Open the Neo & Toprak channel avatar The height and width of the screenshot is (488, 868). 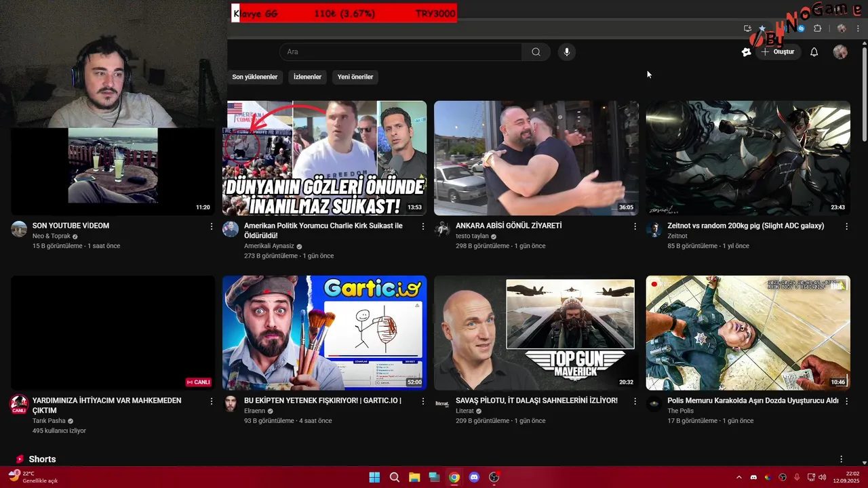(x=19, y=229)
